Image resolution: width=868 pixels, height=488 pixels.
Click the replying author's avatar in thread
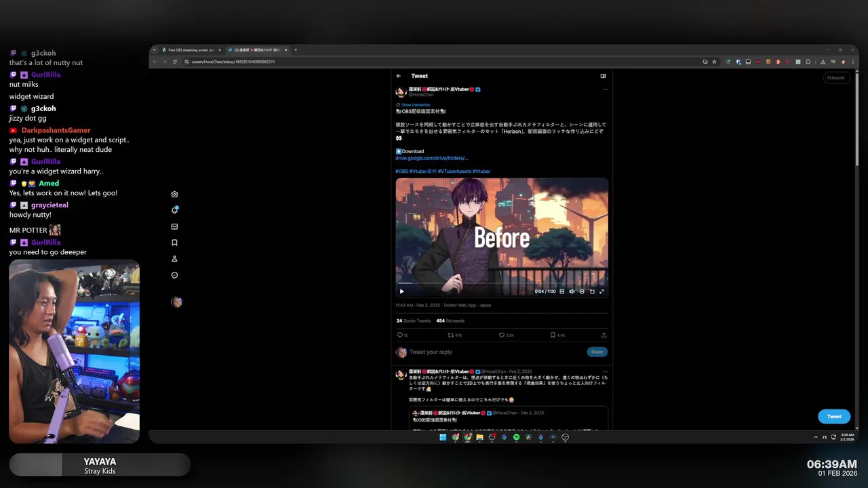(x=401, y=374)
